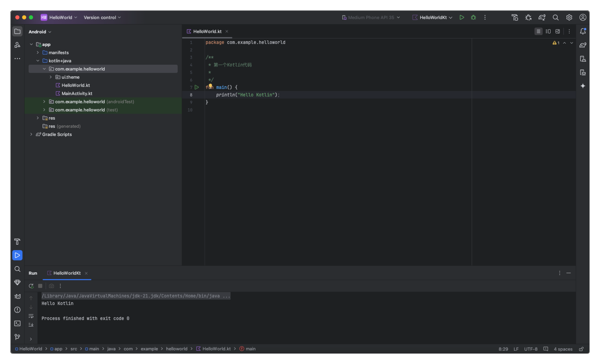Screen dimensions: 600x364
Task: Expand com.example.helloworld (androidTest) package
Action: pyautogui.click(x=44, y=102)
